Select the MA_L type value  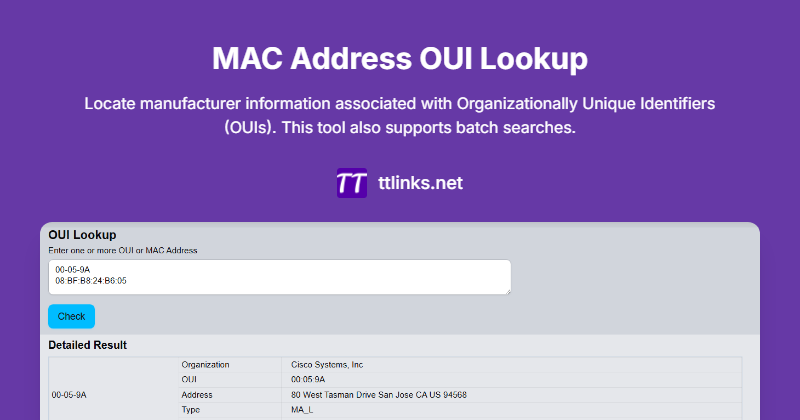tap(302, 410)
